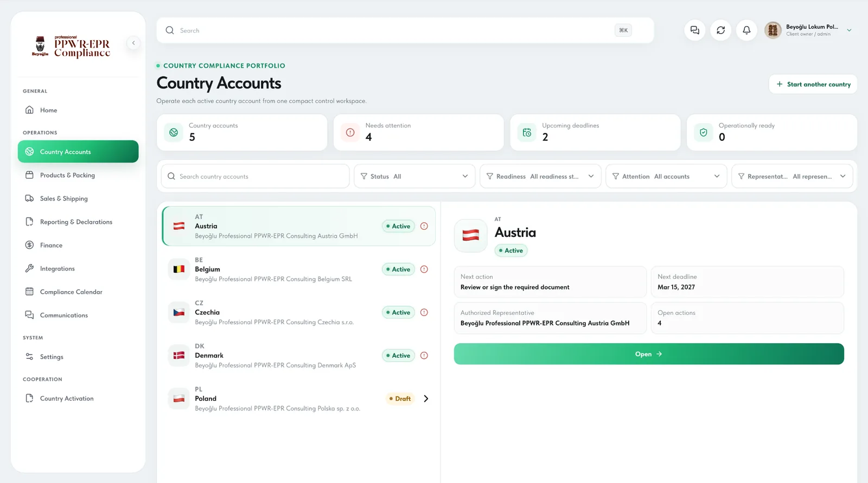Click the global Search bar at top
Image resolution: width=868 pixels, height=483 pixels.
[405, 30]
